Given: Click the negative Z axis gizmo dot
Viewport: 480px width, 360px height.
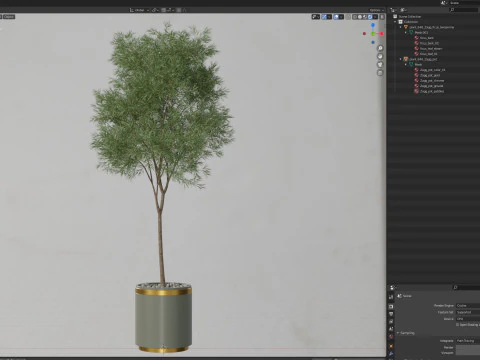Looking at the screenshot, I should [x=373, y=42].
